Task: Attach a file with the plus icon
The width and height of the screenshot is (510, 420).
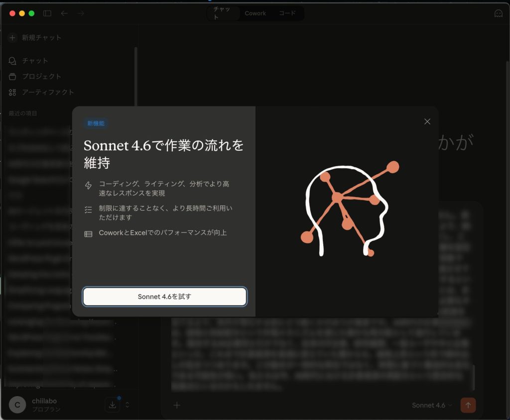Action: 176,405
